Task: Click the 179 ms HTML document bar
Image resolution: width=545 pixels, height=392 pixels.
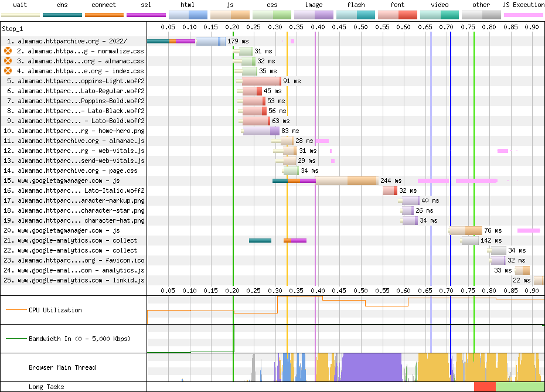Action: [x=210, y=41]
